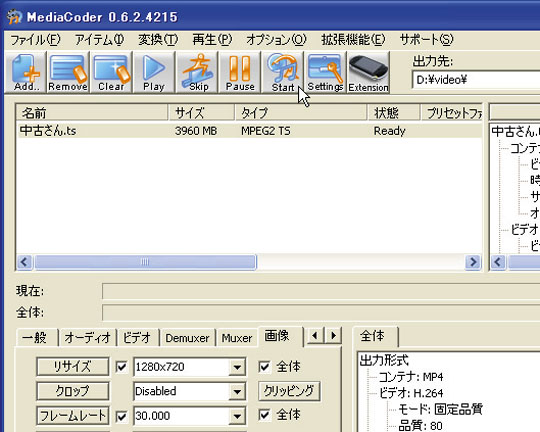Open the サポート(S) menu
This screenshot has width=540, height=432.
426,40
